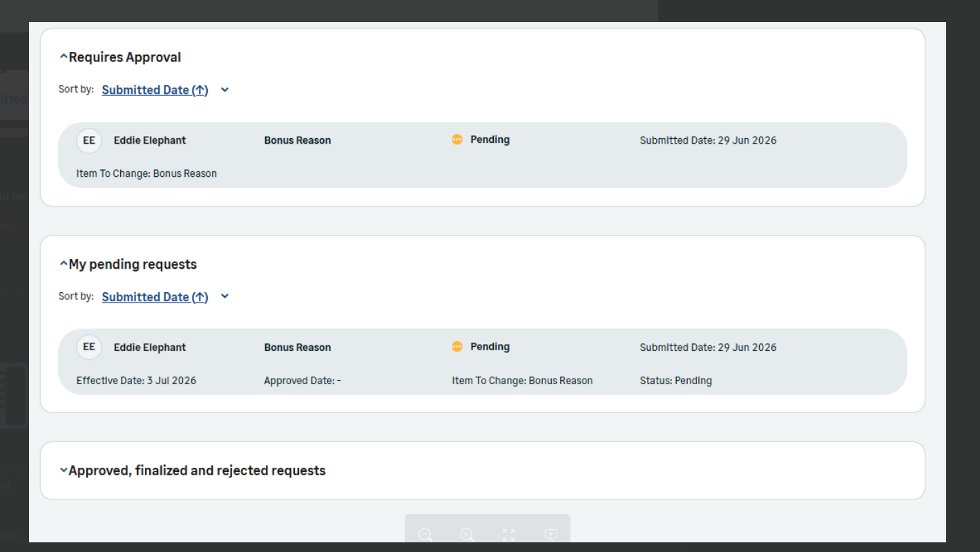Click the Requires Approval heading
Image resolution: width=980 pixels, height=552 pixels.
[x=125, y=57]
